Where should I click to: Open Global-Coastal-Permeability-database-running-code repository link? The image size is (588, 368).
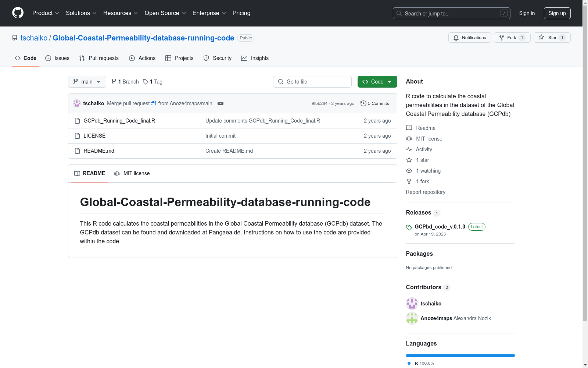tap(143, 38)
